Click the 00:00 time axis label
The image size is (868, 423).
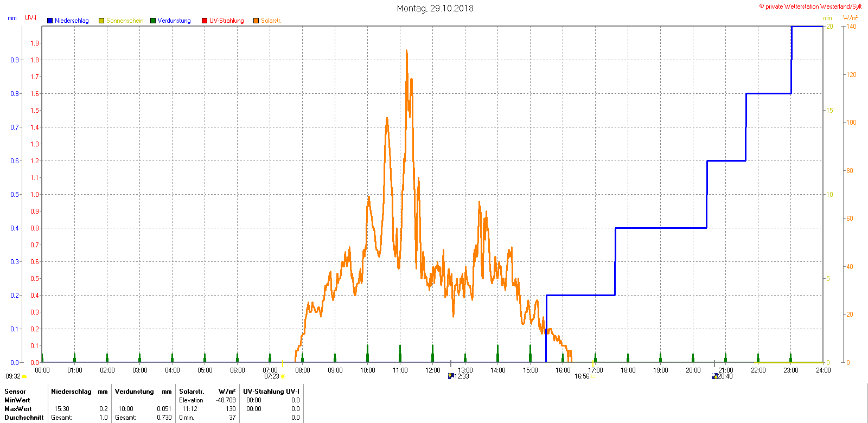tap(42, 370)
